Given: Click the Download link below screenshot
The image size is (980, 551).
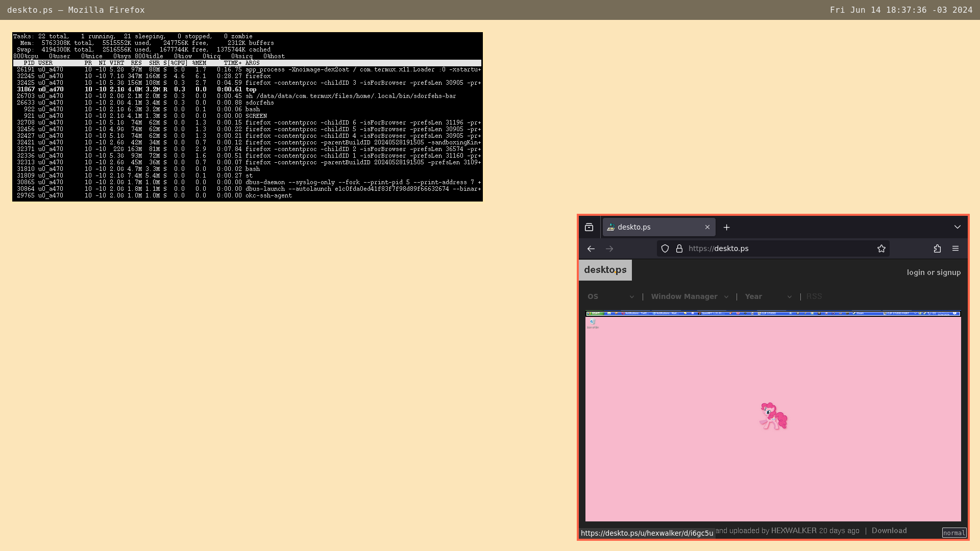Looking at the screenshot, I should click(x=889, y=531).
